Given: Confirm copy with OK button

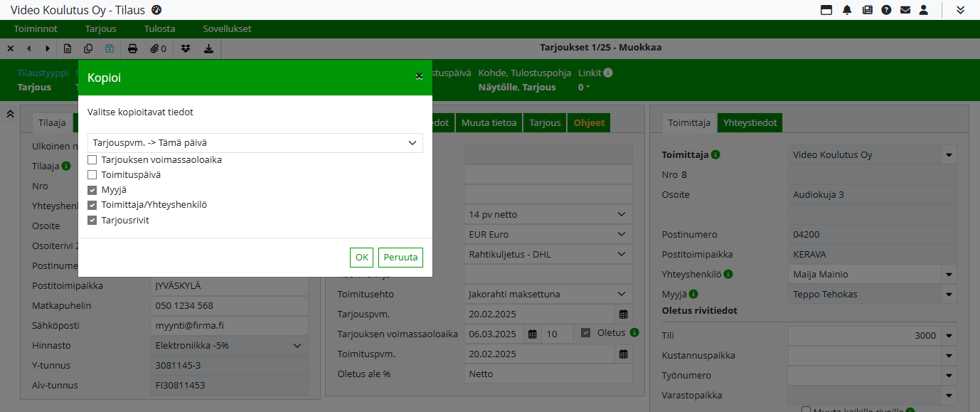Looking at the screenshot, I should pyautogui.click(x=361, y=258).
